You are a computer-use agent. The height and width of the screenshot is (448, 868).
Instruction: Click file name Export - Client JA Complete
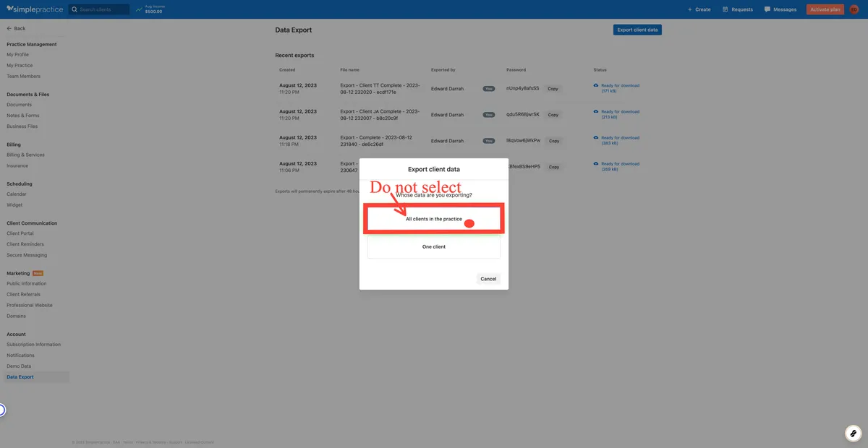tap(380, 115)
